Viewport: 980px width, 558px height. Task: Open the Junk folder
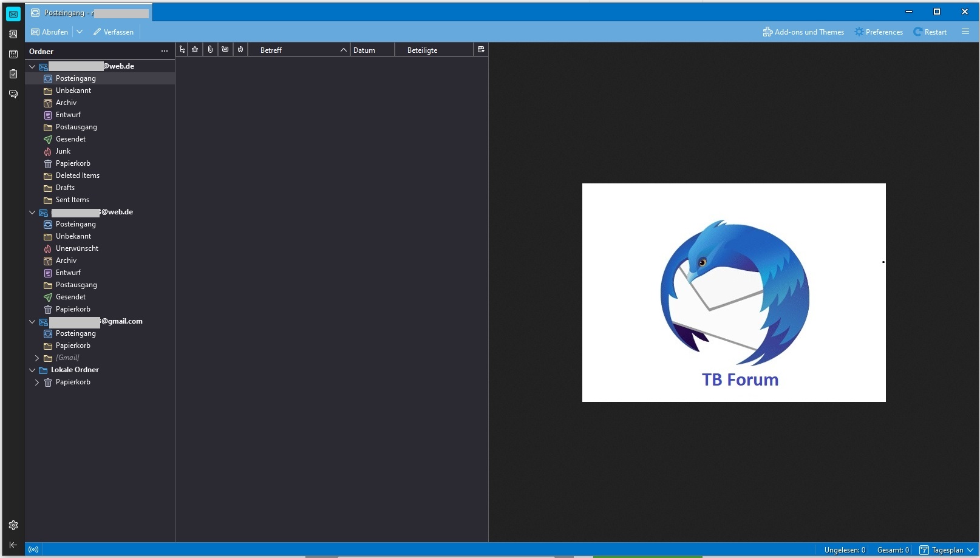tap(100, 151)
